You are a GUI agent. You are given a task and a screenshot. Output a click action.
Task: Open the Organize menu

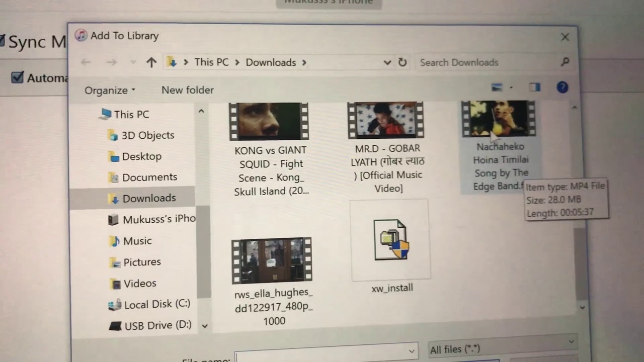(110, 90)
